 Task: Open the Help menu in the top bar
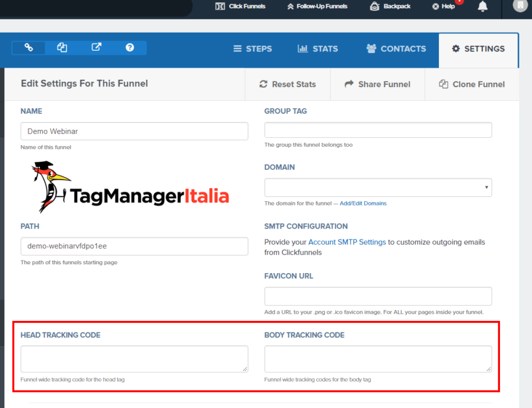click(x=444, y=7)
